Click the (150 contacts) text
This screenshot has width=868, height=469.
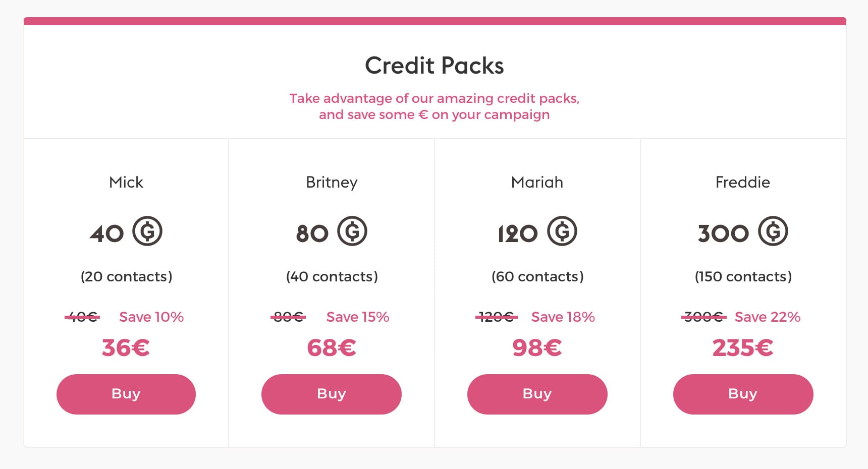click(x=743, y=276)
